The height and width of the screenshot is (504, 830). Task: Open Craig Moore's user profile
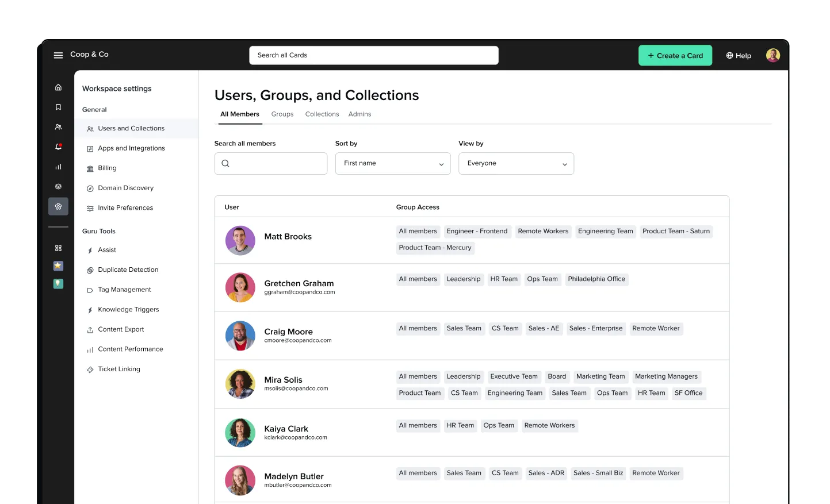(x=288, y=332)
